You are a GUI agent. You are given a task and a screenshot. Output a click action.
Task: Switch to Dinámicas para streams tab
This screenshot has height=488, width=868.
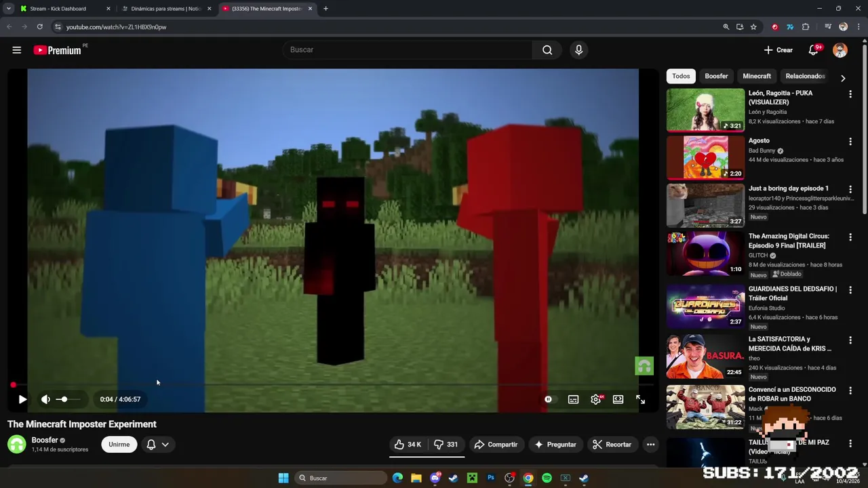(167, 9)
